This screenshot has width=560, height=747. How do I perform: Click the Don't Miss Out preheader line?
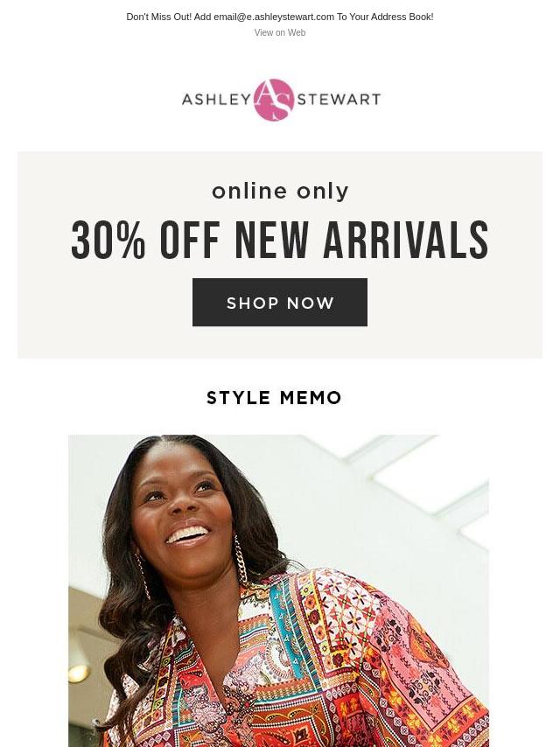[280, 17]
